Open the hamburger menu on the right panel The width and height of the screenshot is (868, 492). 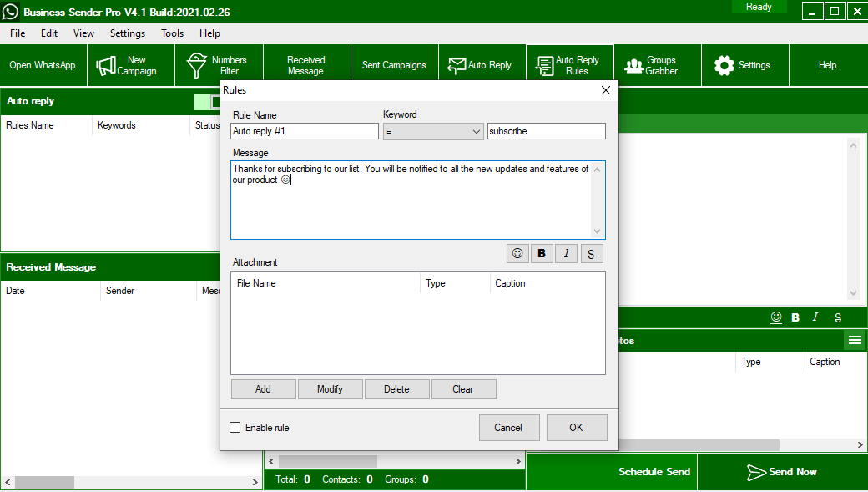click(x=854, y=340)
